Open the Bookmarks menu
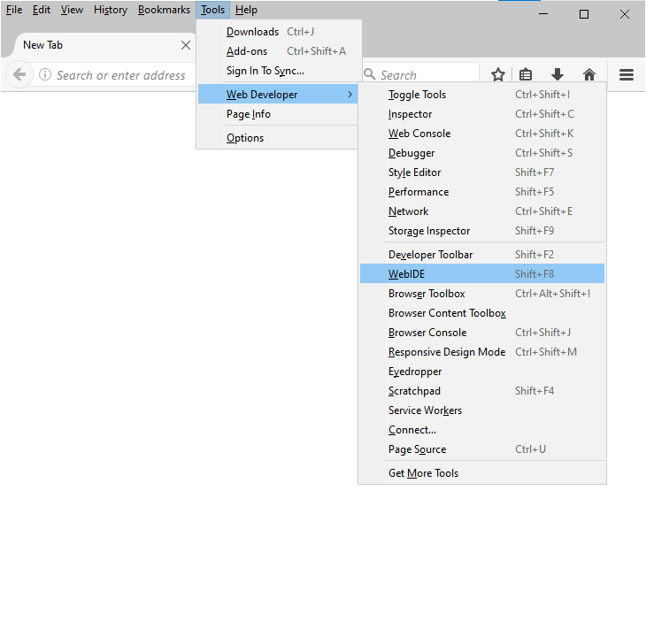The image size is (646, 644). 164,10
